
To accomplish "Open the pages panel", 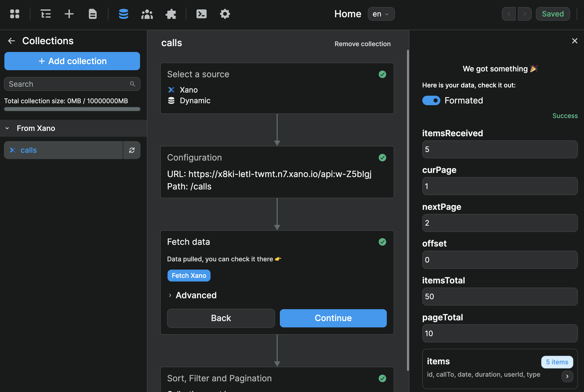I will 92,14.
